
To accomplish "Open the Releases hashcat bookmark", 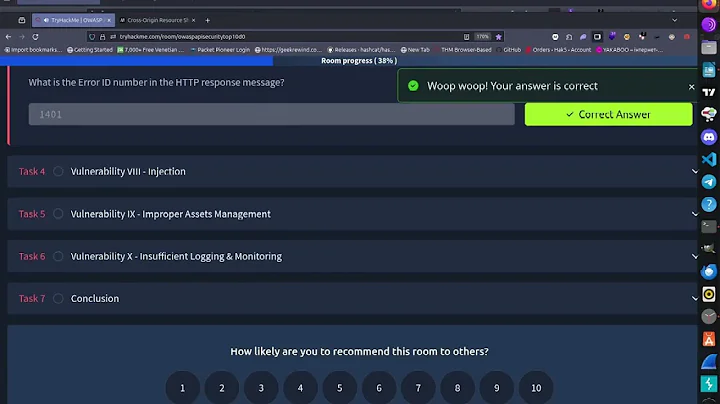I will click(361, 50).
